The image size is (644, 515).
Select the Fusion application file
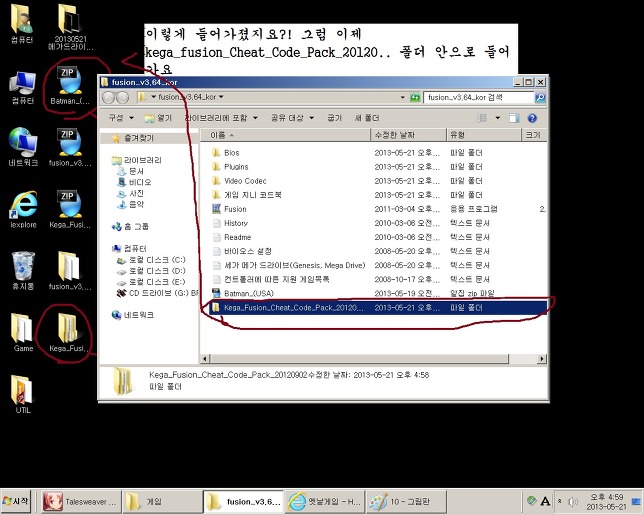click(235, 209)
